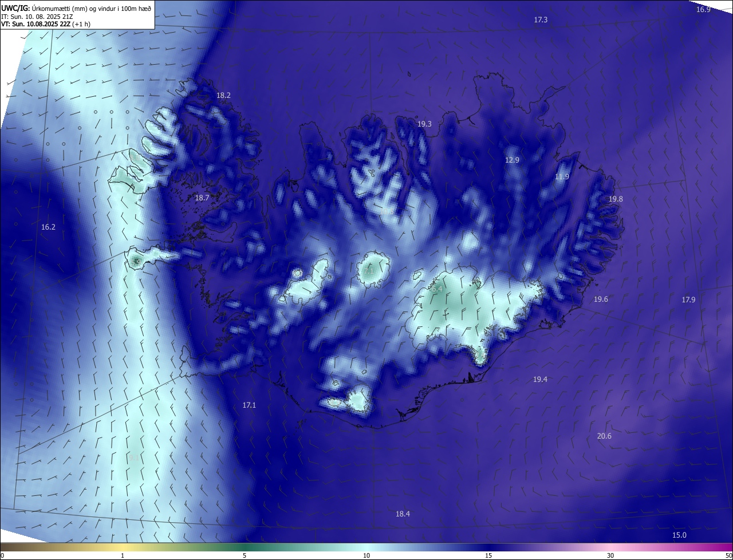
Task: Click the 15.0 value label
Action: pyautogui.click(x=679, y=535)
